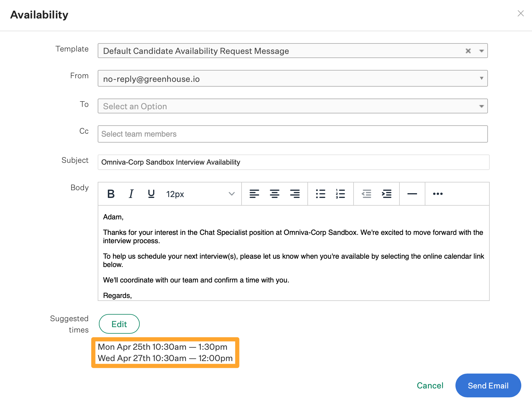Toggle italic formatting in body editor
The image size is (532, 406).
tap(131, 194)
